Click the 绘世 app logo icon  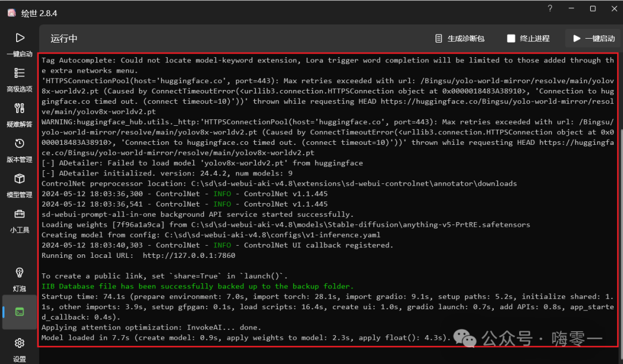click(x=12, y=13)
